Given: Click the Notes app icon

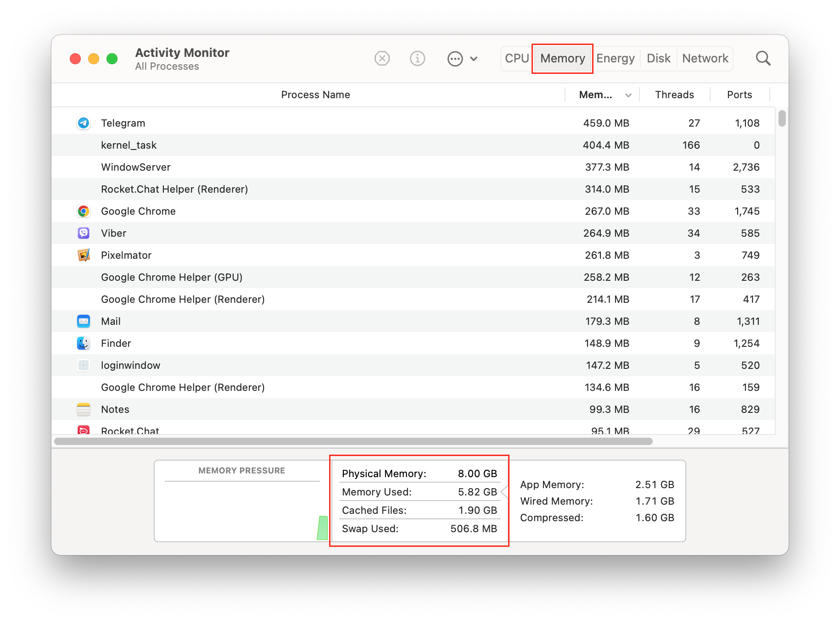Looking at the screenshot, I should [x=84, y=409].
